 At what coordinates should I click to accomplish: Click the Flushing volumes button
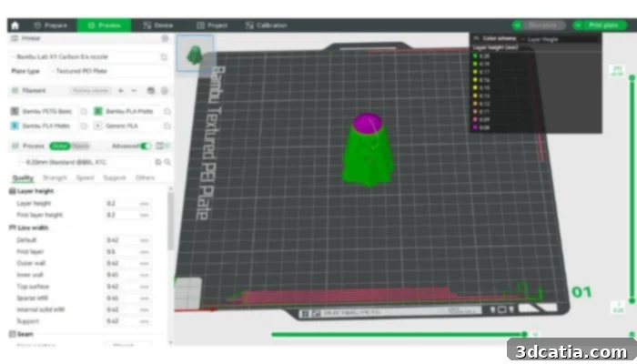click(x=91, y=91)
